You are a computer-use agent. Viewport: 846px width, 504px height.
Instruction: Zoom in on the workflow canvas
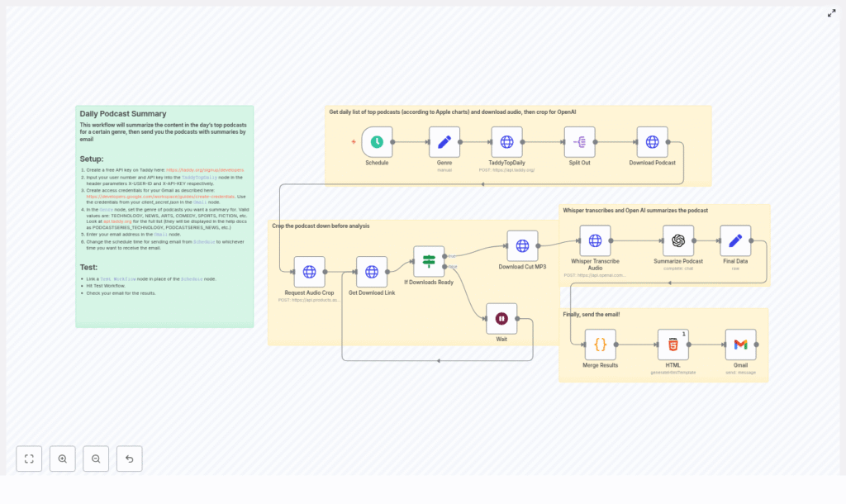tap(63, 459)
